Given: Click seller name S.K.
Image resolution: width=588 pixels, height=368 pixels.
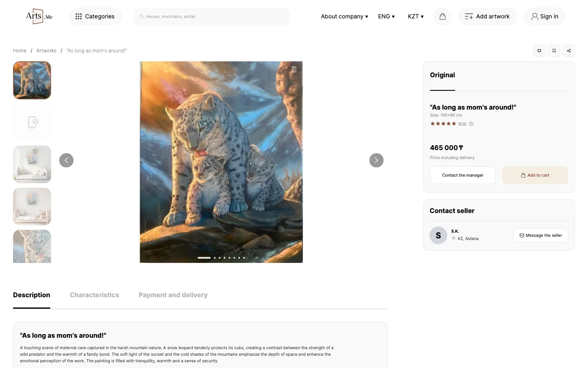Looking at the screenshot, I should 455,231.
